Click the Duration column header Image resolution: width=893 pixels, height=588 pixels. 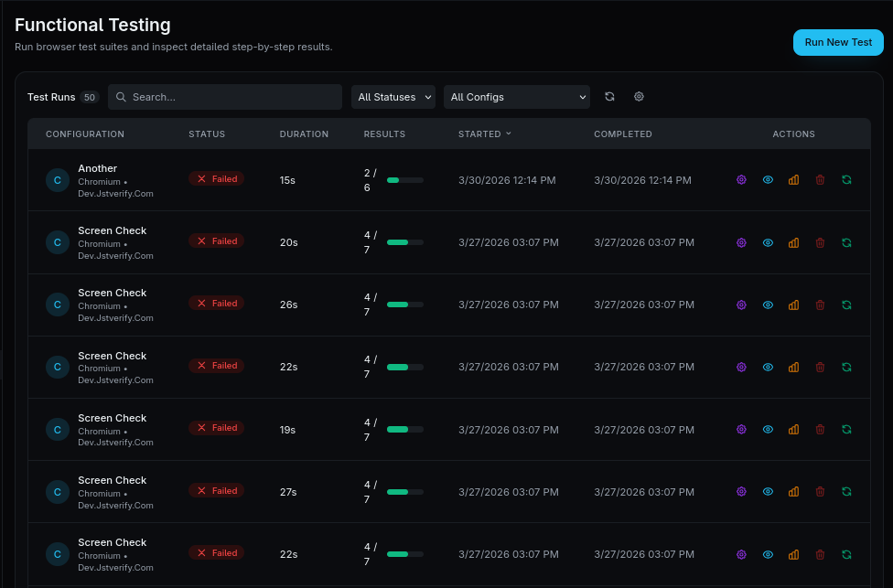pyautogui.click(x=304, y=134)
